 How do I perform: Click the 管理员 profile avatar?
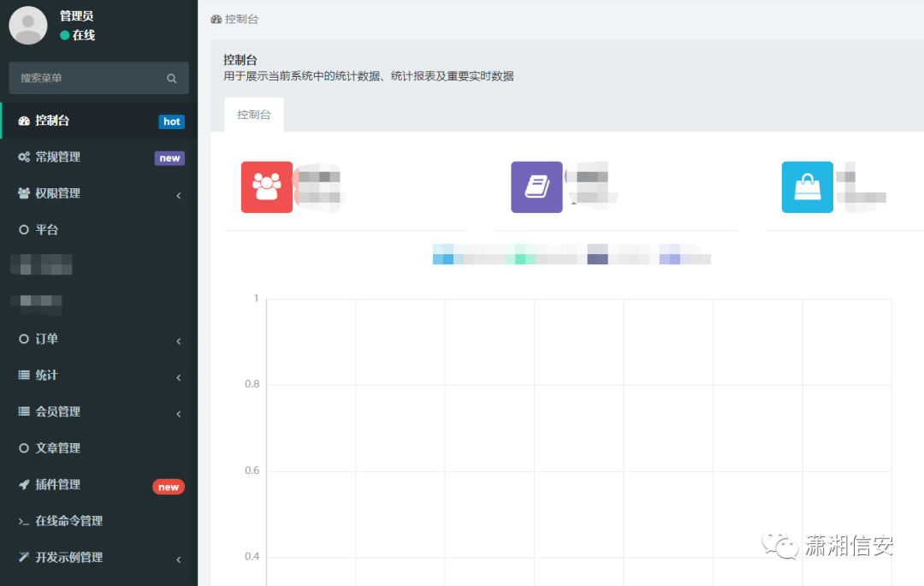tap(27, 26)
